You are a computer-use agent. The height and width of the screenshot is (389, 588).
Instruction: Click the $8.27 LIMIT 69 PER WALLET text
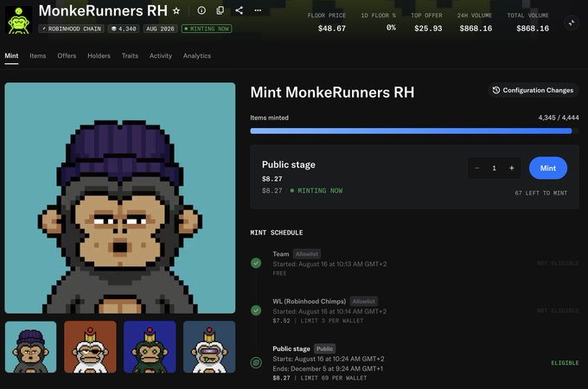[320, 378]
